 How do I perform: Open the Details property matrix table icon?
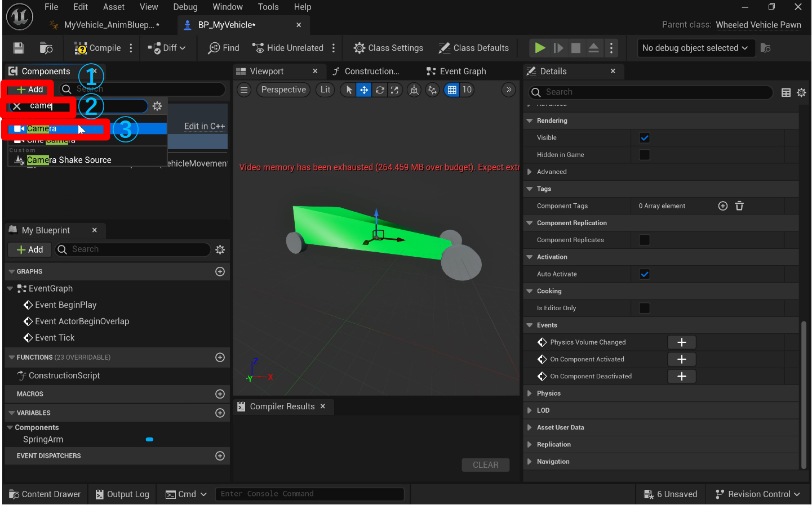tap(786, 92)
